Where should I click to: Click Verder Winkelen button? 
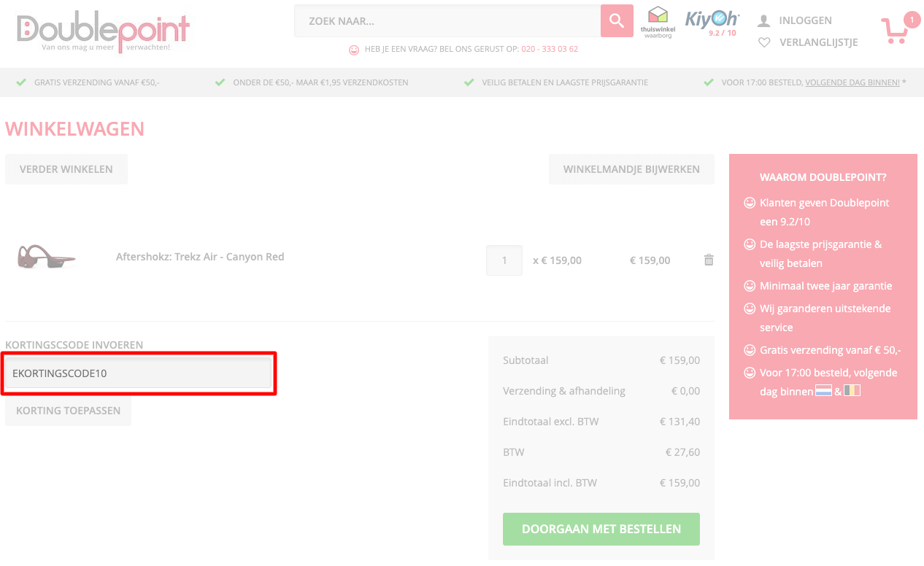(66, 169)
